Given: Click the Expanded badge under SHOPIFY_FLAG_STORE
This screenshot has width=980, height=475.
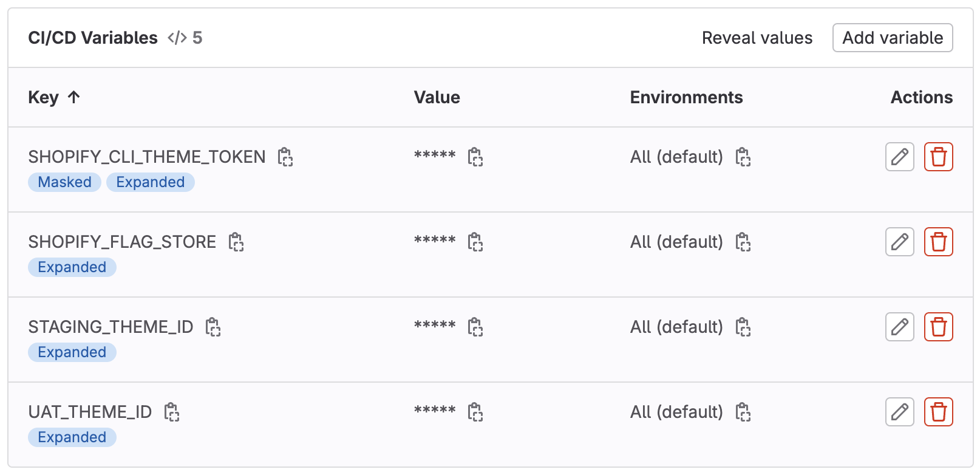Looking at the screenshot, I should 72,267.
